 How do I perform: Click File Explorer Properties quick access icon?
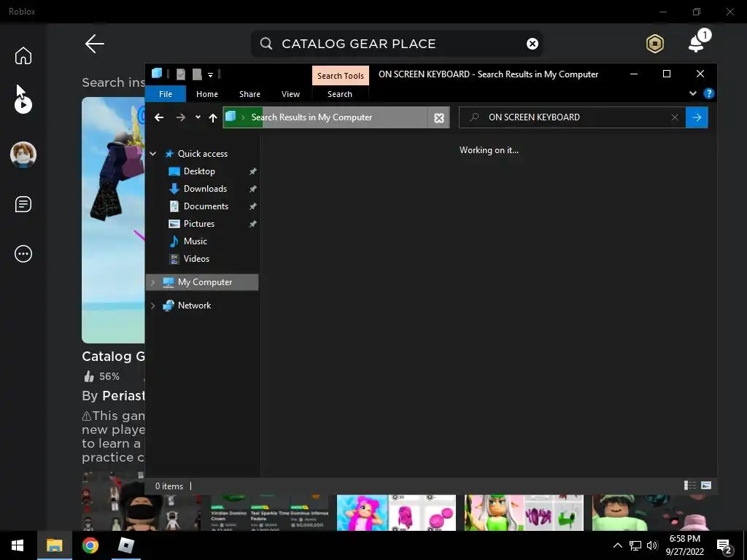181,74
